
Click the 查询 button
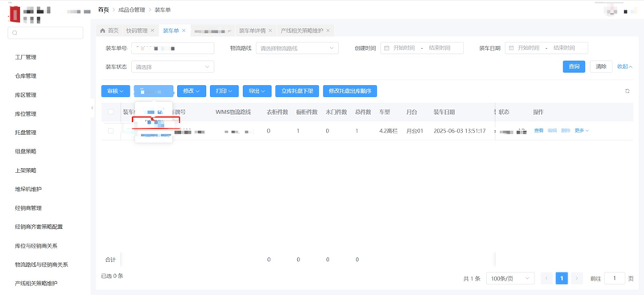pos(574,67)
